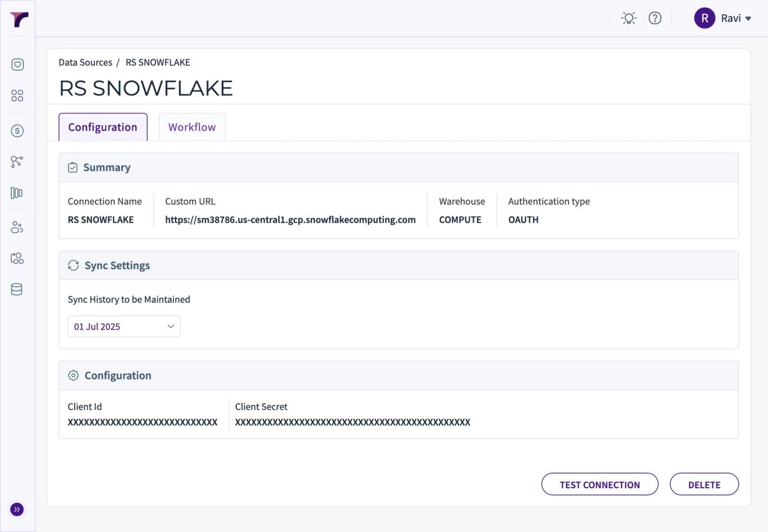768x532 pixels.
Task: Click the Client Id label
Action: click(x=85, y=407)
